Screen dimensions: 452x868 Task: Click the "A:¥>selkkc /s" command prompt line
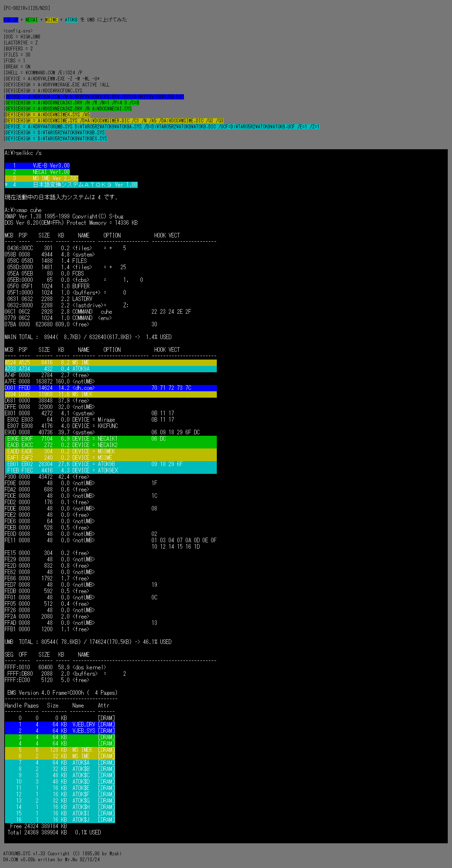pyautogui.click(x=23, y=153)
